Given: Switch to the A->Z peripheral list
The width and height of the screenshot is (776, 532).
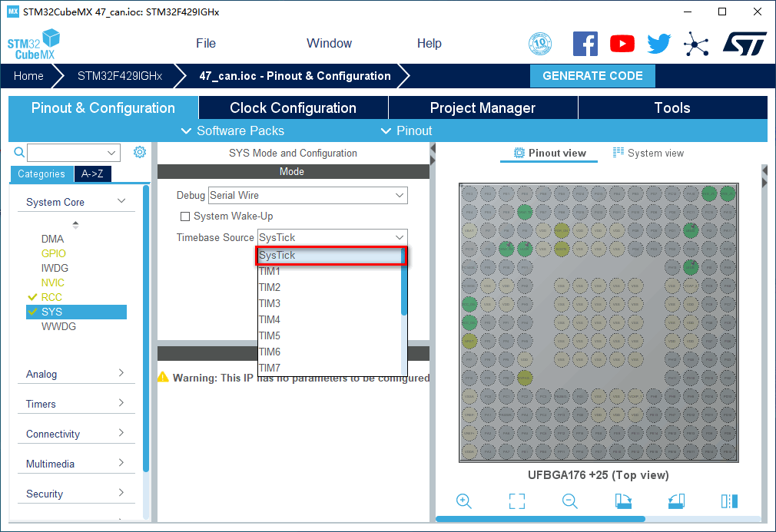Looking at the screenshot, I should (x=93, y=174).
